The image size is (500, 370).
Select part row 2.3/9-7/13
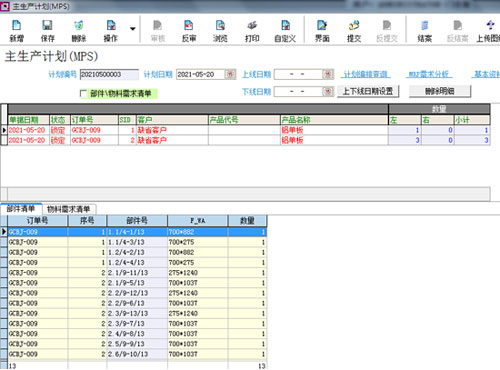tap(137, 323)
